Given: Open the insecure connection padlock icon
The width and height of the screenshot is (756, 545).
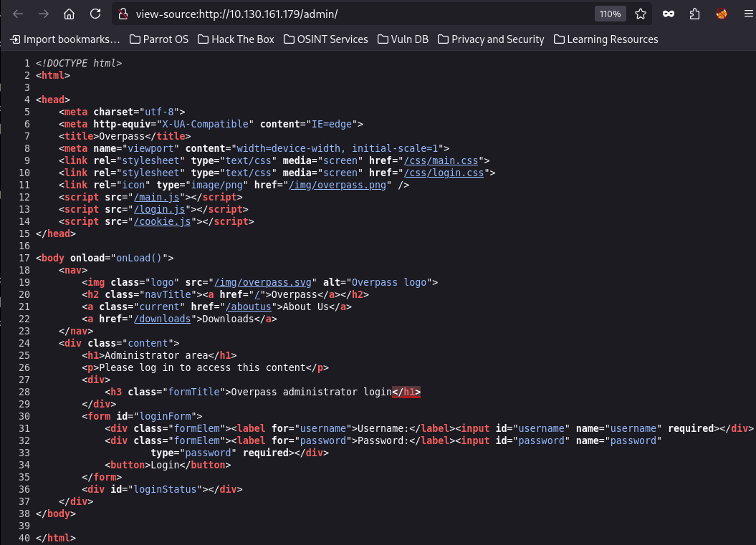Looking at the screenshot, I should (x=123, y=14).
